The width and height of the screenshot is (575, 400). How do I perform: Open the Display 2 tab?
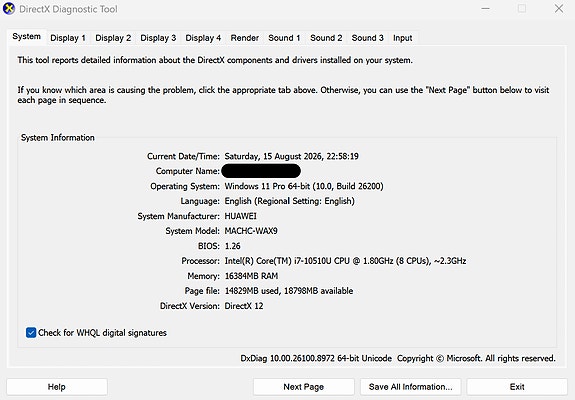(113, 38)
